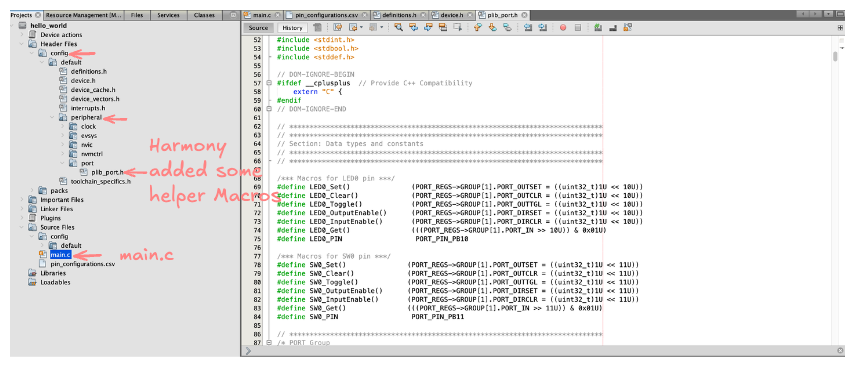The height and width of the screenshot is (366, 855).
Task: Expand the evsys folder
Action: (62, 136)
